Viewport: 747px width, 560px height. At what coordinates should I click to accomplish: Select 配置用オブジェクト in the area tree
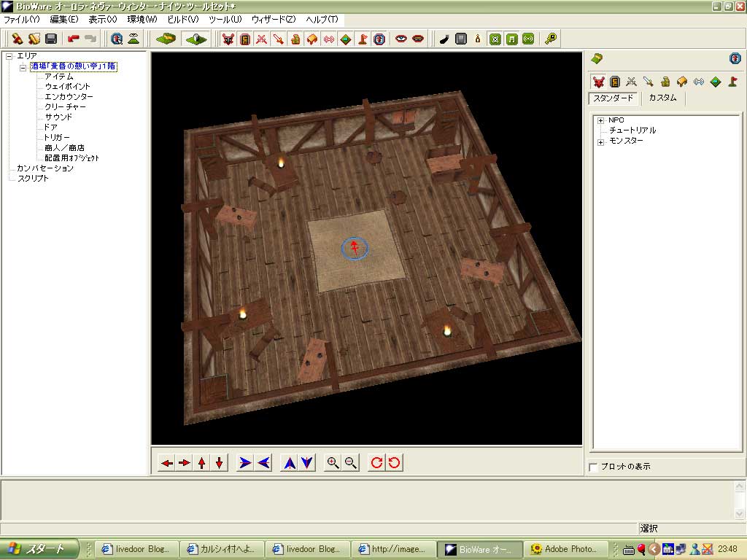coord(71,158)
